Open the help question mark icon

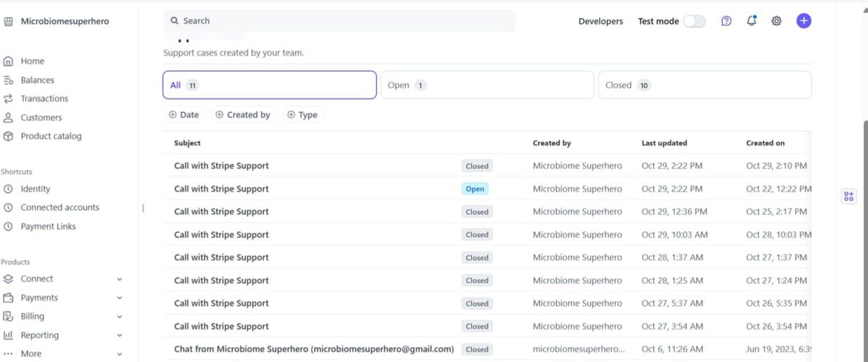click(726, 21)
